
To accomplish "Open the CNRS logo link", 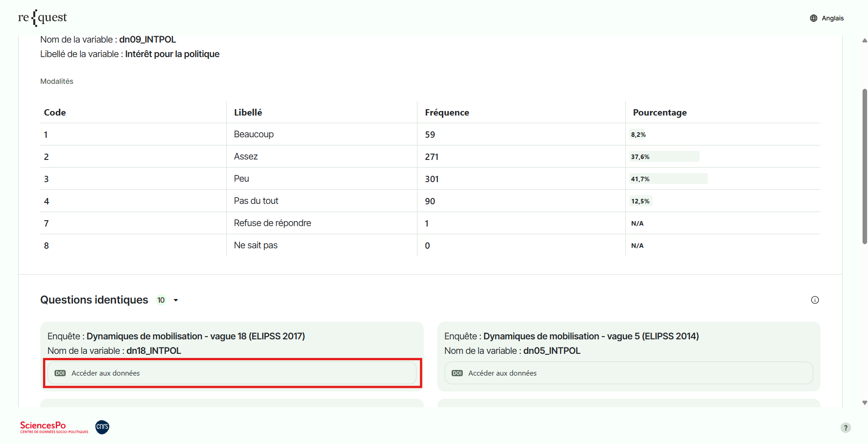I will 102,427.
